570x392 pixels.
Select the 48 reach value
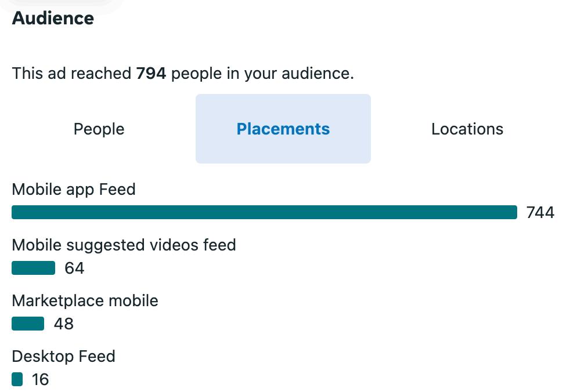[64, 324]
